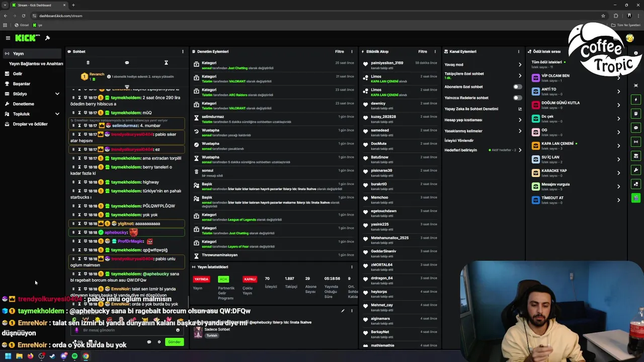
Task: Expand the ANTİ TO reward requests
Action: [x=618, y=92]
